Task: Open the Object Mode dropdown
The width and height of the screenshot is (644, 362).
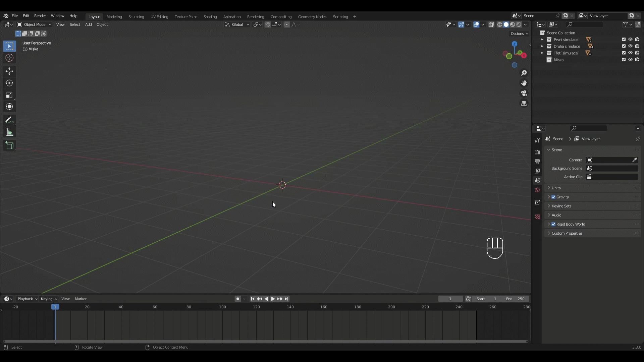Action: (34, 24)
